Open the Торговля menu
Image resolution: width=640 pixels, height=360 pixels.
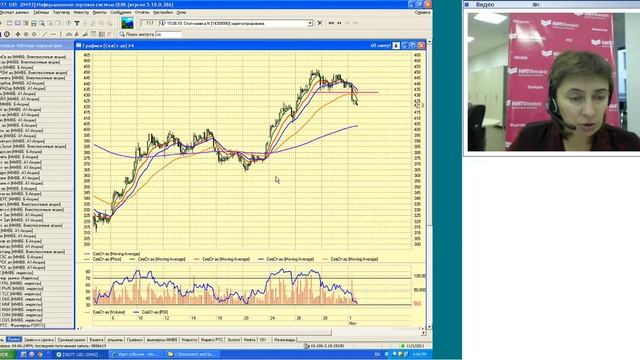tap(61, 13)
